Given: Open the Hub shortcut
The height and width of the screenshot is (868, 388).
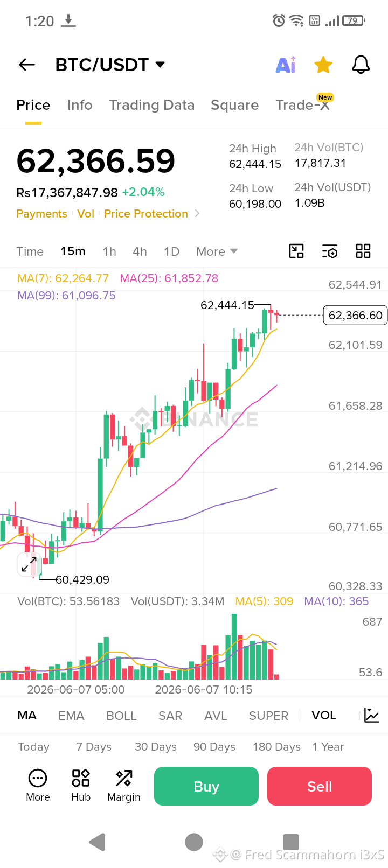Looking at the screenshot, I should pos(81,786).
